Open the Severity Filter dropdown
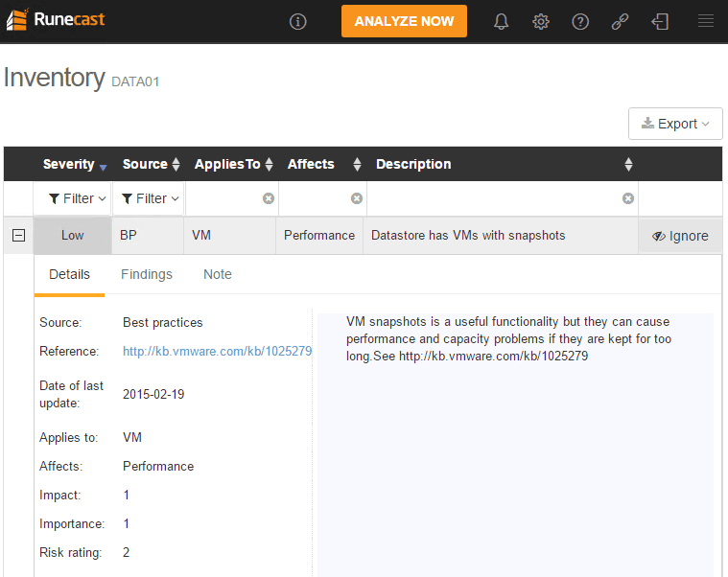Image resolution: width=728 pixels, height=577 pixels. 71,198
